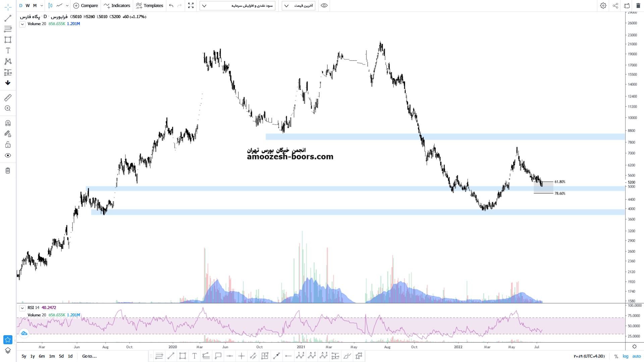This screenshot has width=644, height=362.
Task: Select the 6m time range
Action: point(42,356)
